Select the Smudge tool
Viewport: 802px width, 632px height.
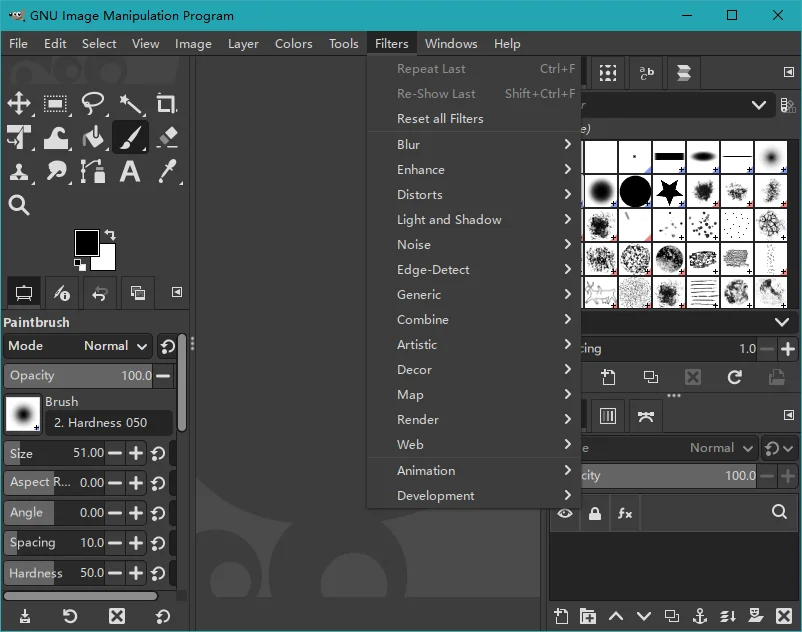[x=55, y=171]
